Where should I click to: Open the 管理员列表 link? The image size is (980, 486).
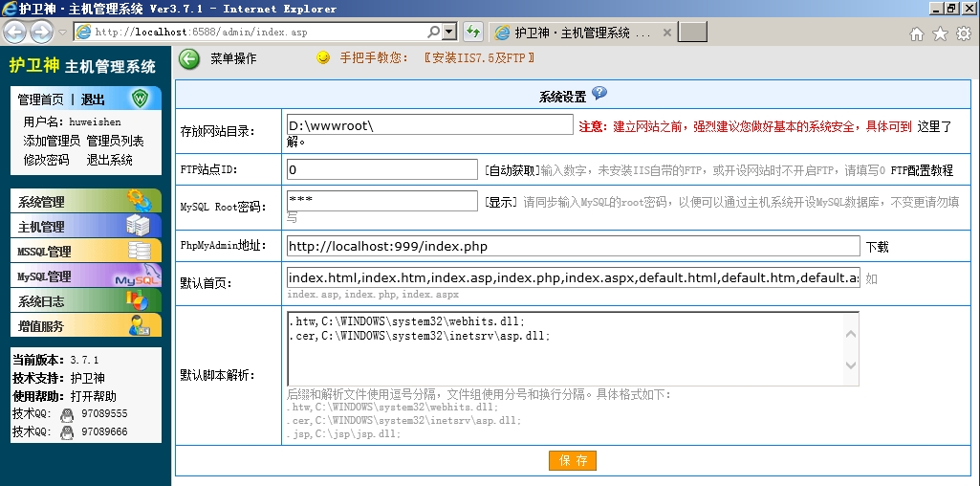115,141
